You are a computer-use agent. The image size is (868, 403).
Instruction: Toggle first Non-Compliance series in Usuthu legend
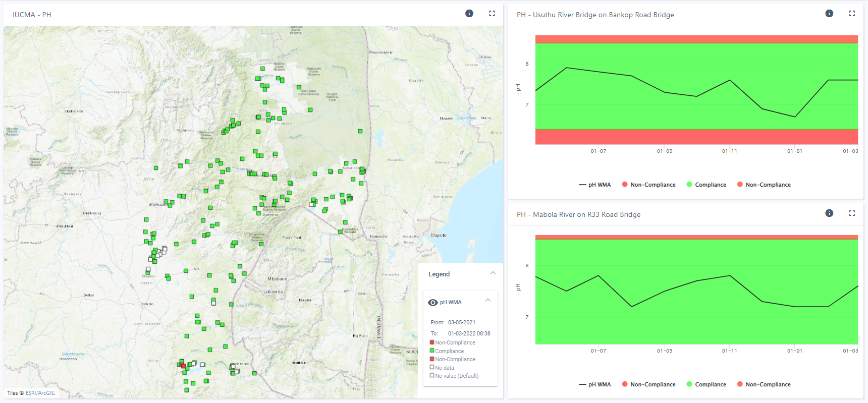649,185
